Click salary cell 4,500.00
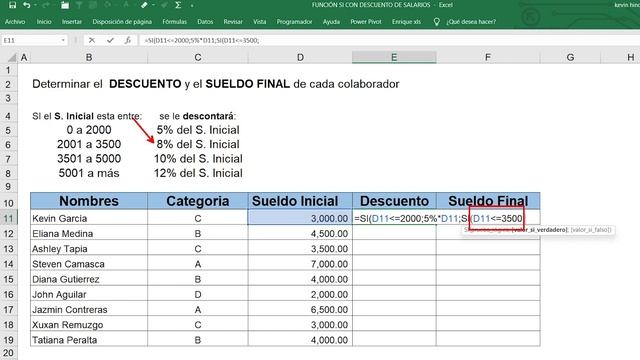This screenshot has width=640, height=360. (x=300, y=233)
